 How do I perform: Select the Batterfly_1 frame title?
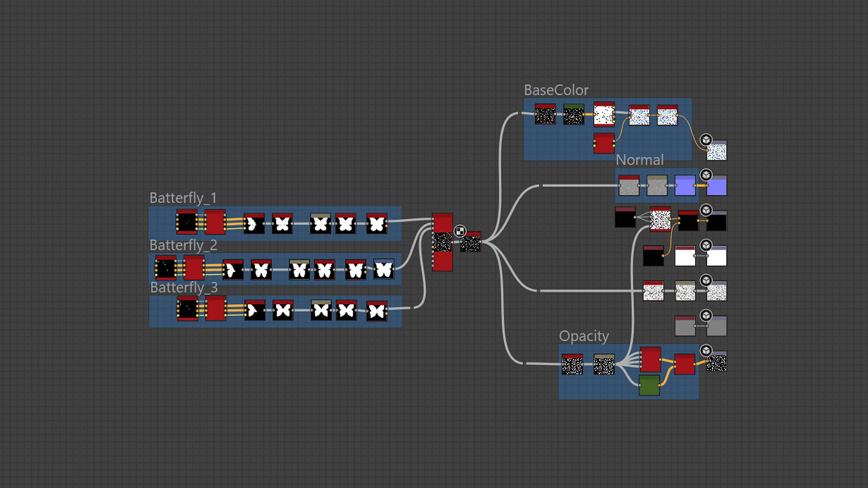(x=183, y=198)
